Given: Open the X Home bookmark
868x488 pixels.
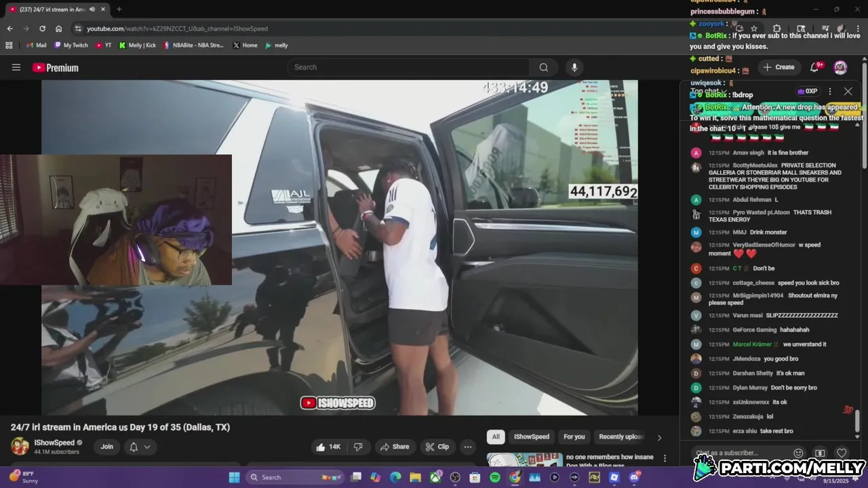Looking at the screenshot, I should coord(245,45).
